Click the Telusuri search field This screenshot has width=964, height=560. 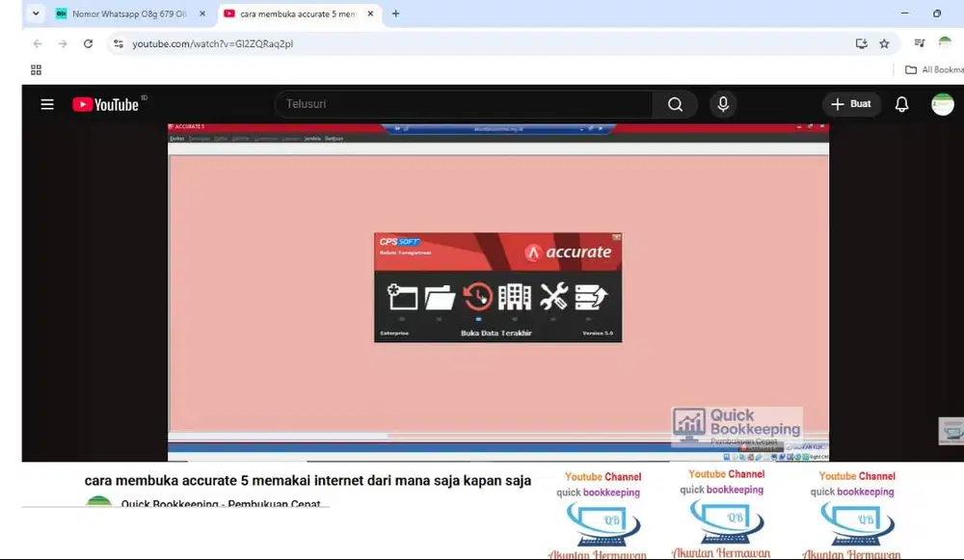465,104
